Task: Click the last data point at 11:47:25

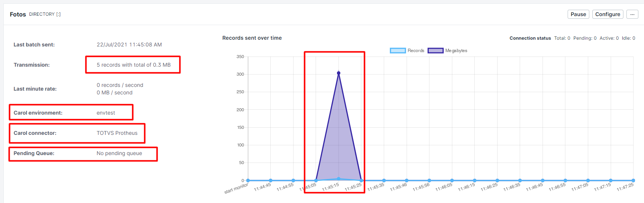Action: [633, 181]
